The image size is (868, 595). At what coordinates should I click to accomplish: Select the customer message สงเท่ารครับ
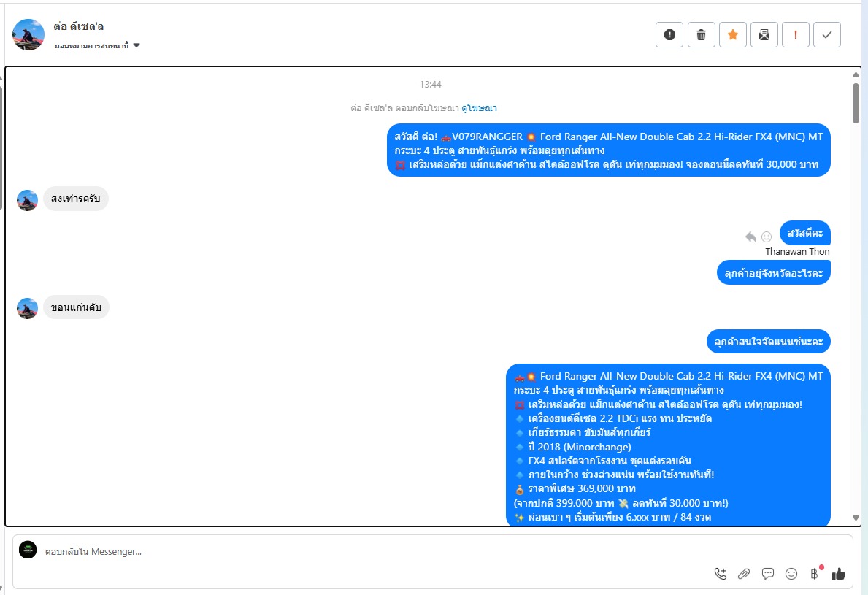[76, 199]
